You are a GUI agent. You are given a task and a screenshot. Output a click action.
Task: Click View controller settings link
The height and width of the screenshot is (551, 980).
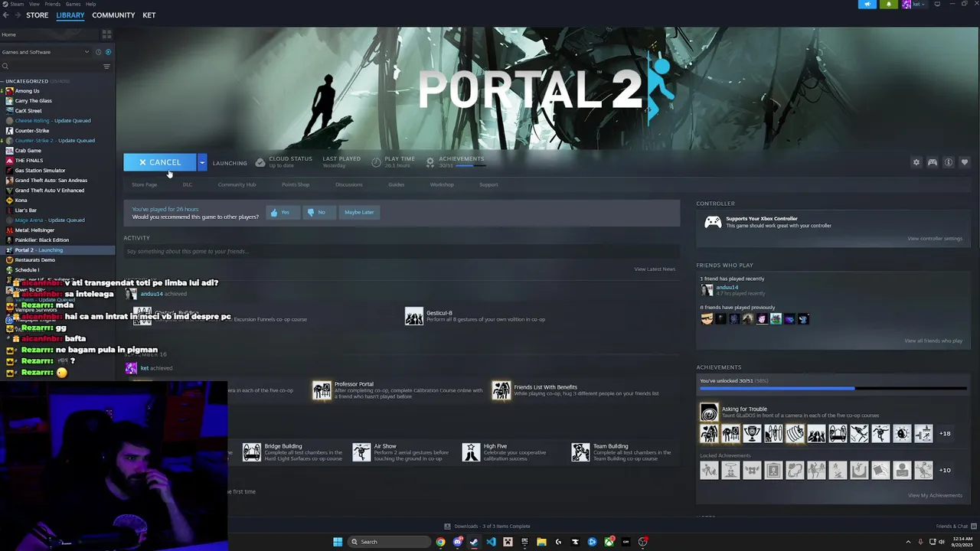coord(935,238)
